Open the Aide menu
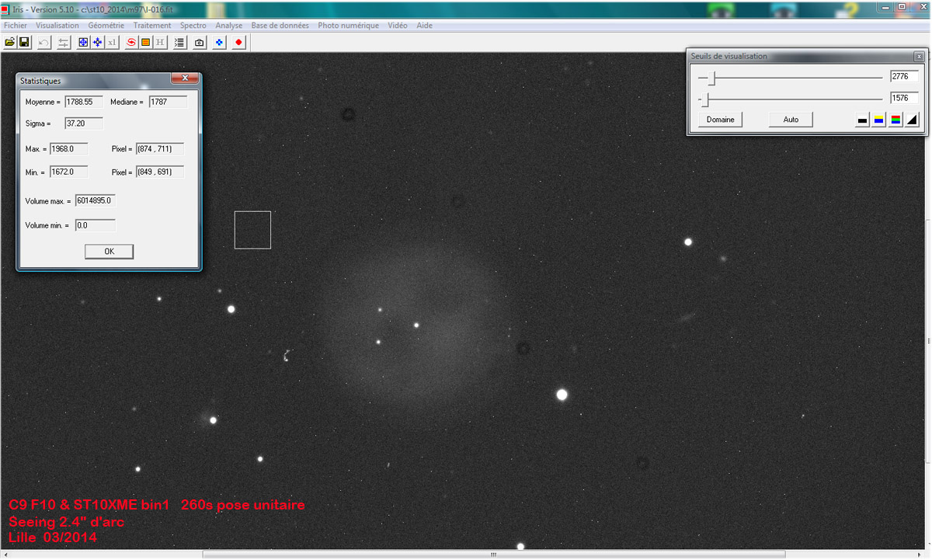The height and width of the screenshot is (560, 932). [425, 26]
